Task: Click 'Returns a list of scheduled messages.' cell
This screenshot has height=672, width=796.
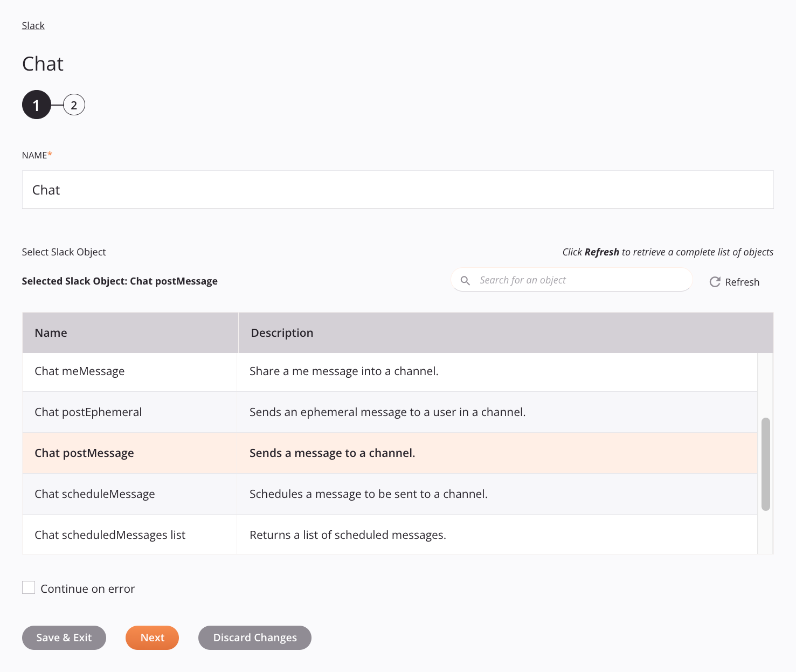Action: [348, 535]
